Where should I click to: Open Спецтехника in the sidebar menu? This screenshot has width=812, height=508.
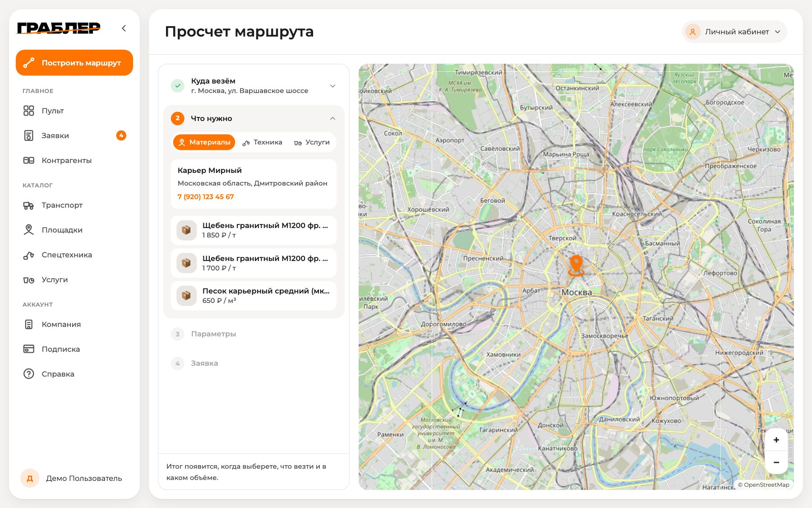click(74, 255)
